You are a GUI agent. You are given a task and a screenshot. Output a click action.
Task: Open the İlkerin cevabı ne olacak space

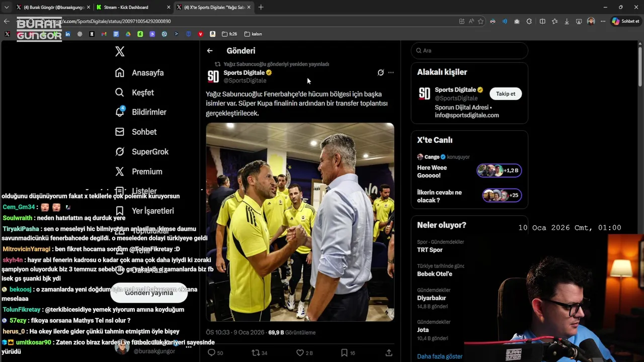(x=469, y=196)
